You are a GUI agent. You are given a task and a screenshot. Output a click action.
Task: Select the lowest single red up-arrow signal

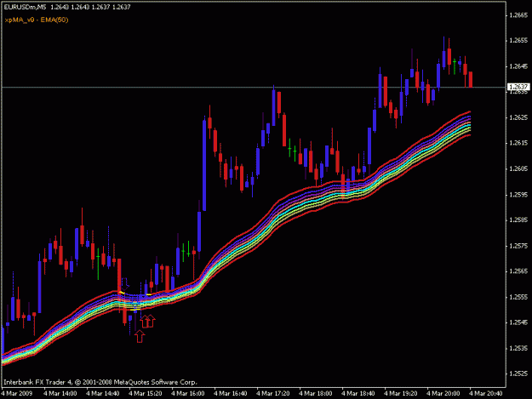[140, 336]
